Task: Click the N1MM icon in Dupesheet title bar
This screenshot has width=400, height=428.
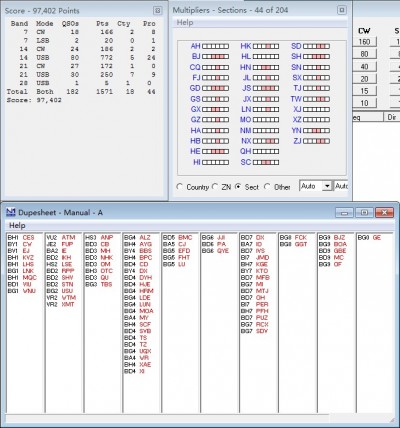Action: point(11,212)
